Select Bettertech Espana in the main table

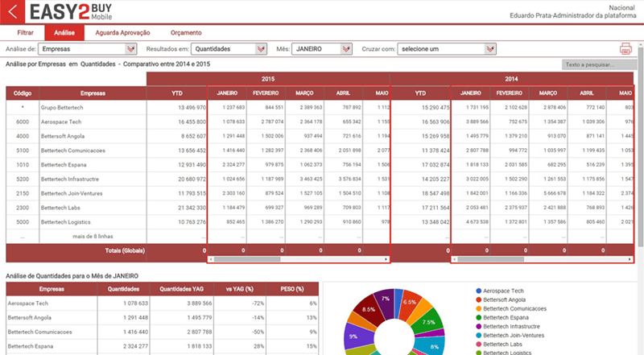(x=64, y=165)
